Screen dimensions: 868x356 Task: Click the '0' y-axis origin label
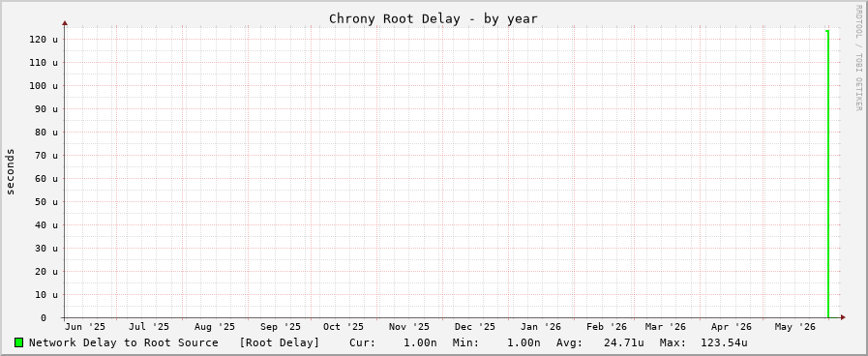point(44,318)
